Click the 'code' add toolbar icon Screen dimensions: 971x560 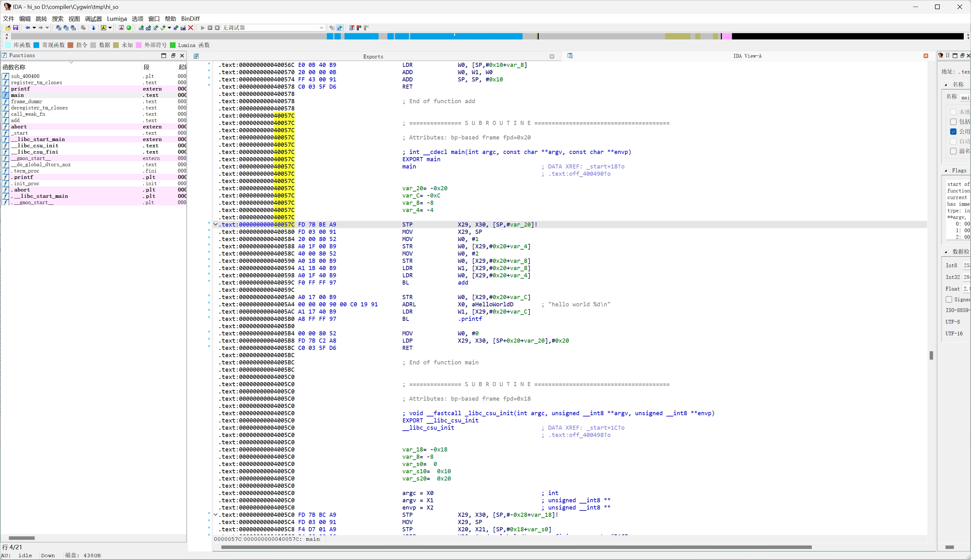point(141,28)
